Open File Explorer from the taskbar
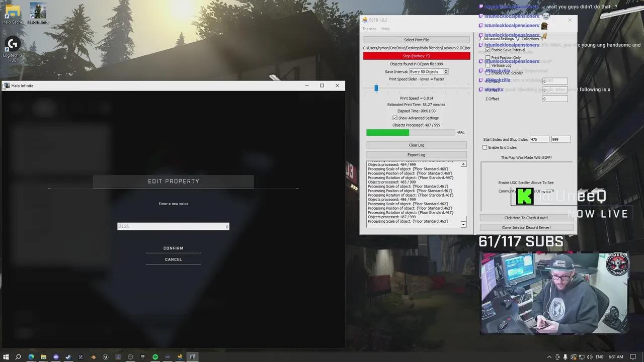This screenshot has width=644, height=362. [43, 357]
